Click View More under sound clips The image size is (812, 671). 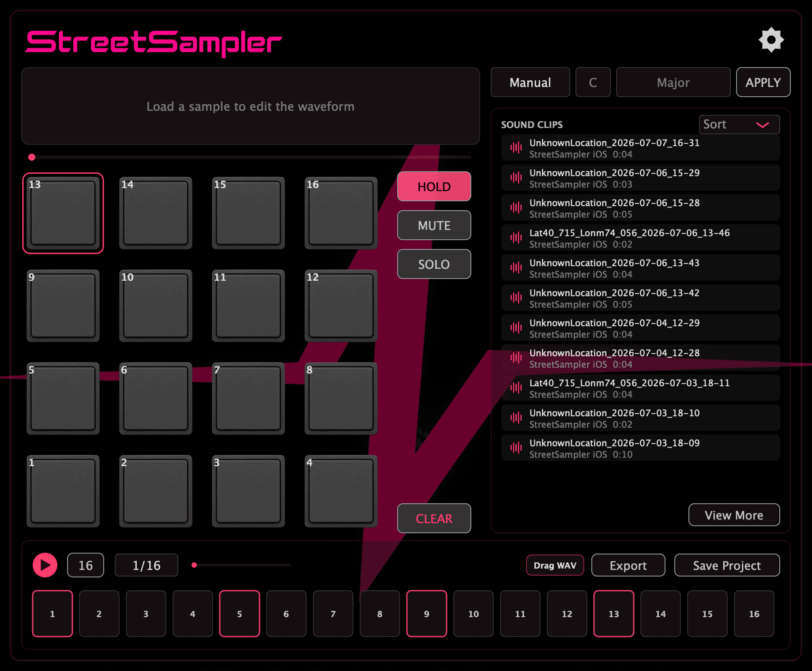click(x=734, y=515)
